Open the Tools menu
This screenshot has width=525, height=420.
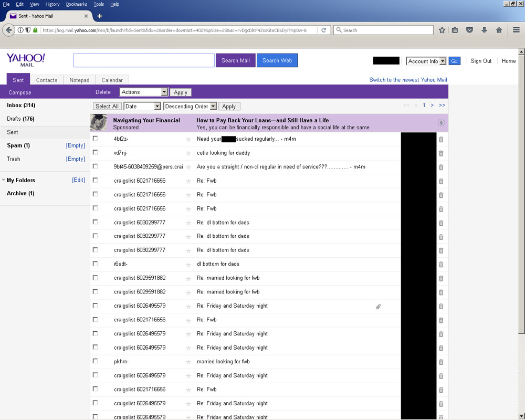99,4
